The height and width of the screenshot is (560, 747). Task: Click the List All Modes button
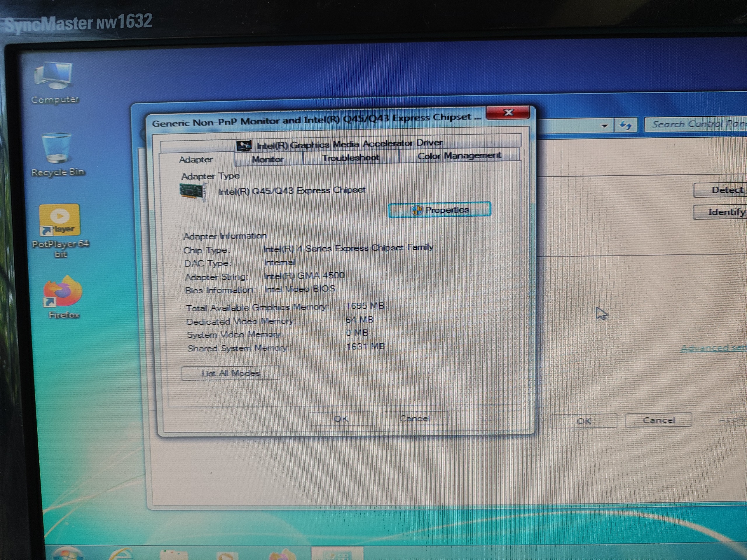pos(231,373)
